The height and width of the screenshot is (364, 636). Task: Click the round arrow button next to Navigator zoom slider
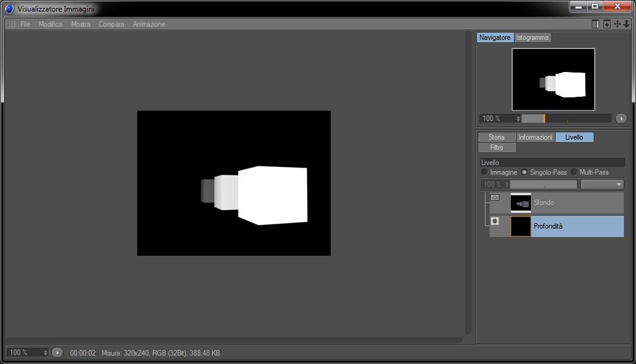coord(621,119)
